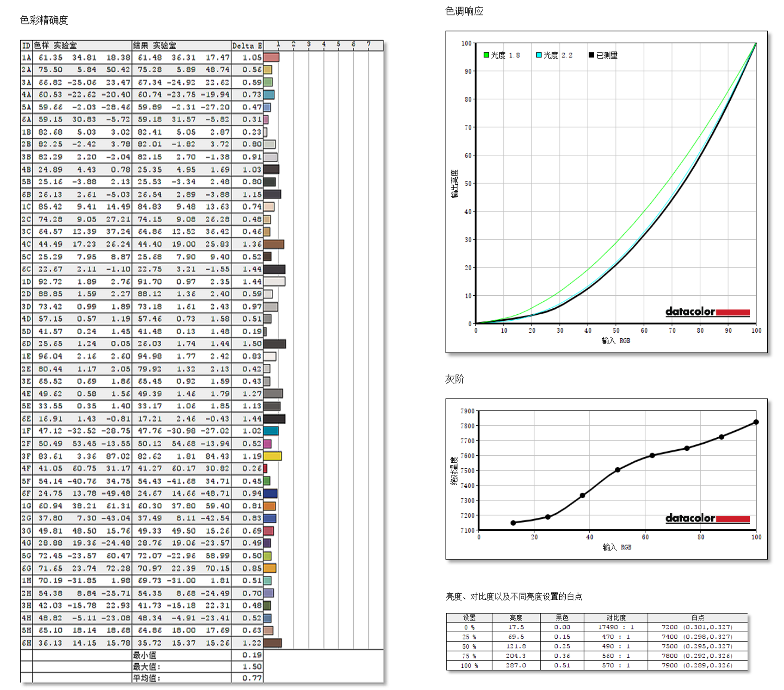Click the 对比度 column header
The width and height of the screenshot is (784, 690).
615,618
